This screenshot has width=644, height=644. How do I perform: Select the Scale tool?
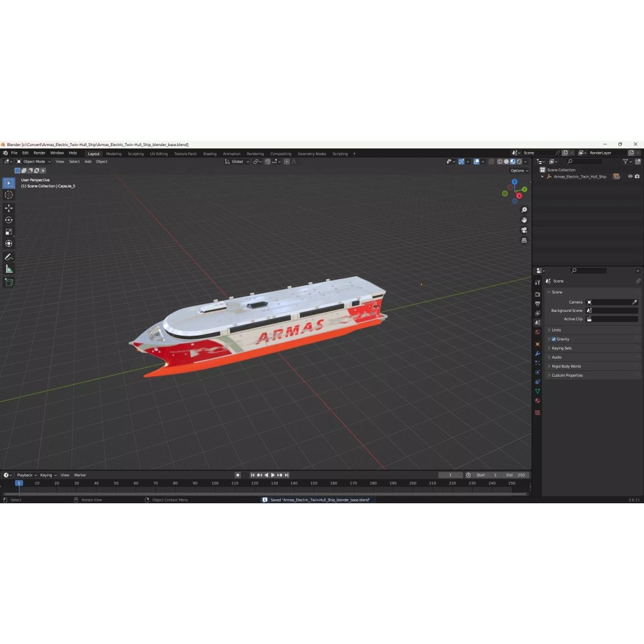[x=8, y=232]
